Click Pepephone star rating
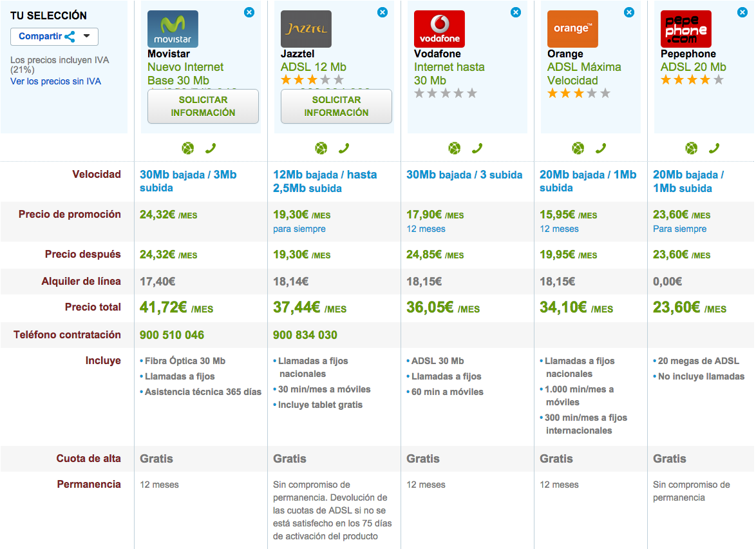Viewport: 756px width, 549px height. pos(692,80)
